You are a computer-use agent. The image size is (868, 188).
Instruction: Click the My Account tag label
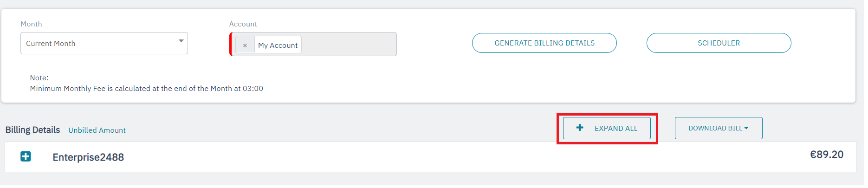coord(278,45)
